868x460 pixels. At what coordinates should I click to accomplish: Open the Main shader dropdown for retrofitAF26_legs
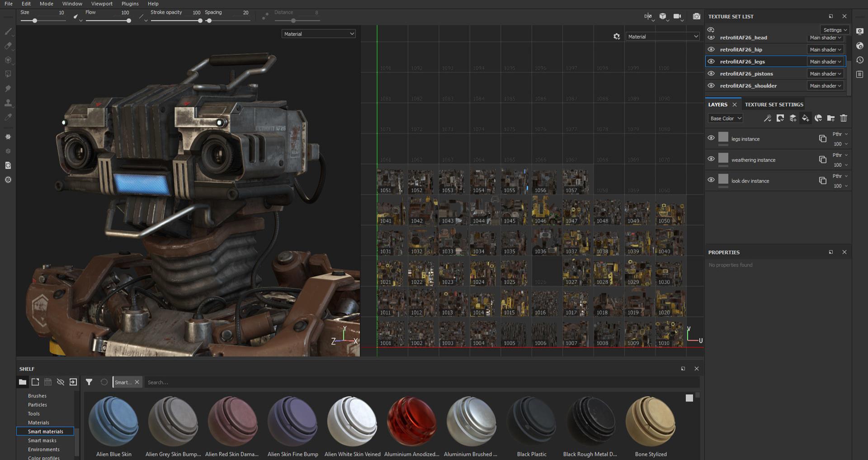[x=825, y=61]
